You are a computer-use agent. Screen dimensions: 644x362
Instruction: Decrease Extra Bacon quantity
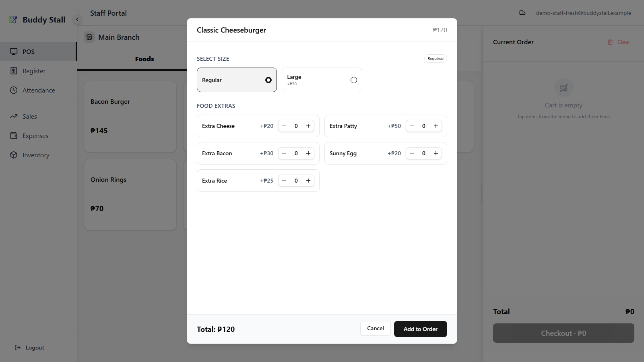[x=284, y=153]
